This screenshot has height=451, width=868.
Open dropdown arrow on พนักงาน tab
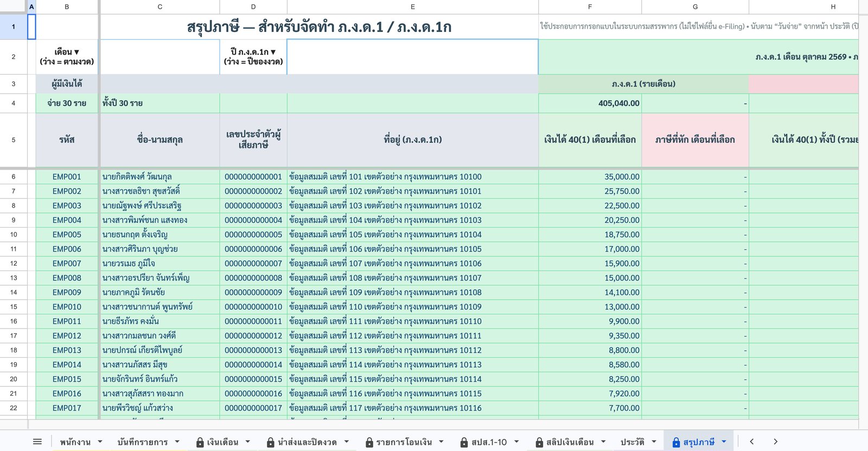[x=100, y=442]
